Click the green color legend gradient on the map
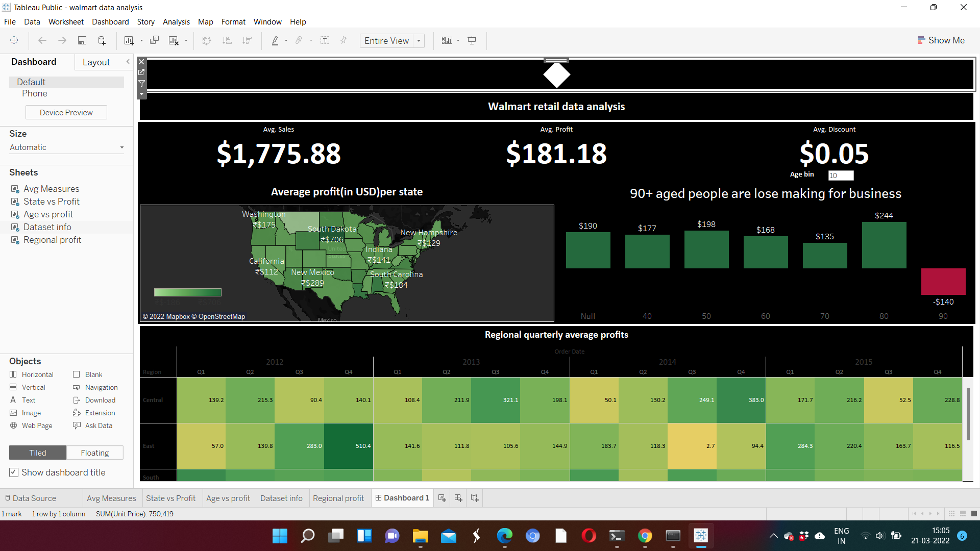The height and width of the screenshot is (551, 980). coord(187,292)
